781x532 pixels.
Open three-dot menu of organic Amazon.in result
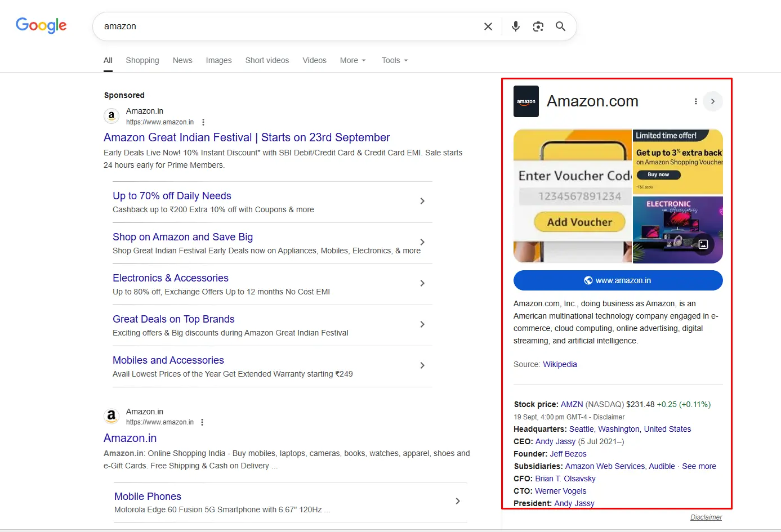pos(202,422)
